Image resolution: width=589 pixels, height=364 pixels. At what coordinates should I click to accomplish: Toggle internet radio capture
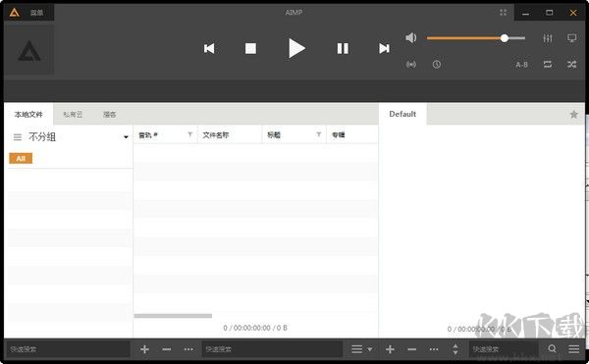tap(411, 65)
